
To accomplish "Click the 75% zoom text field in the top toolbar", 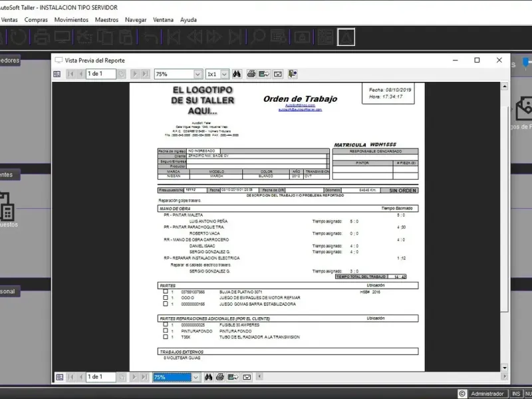I will click(174, 74).
